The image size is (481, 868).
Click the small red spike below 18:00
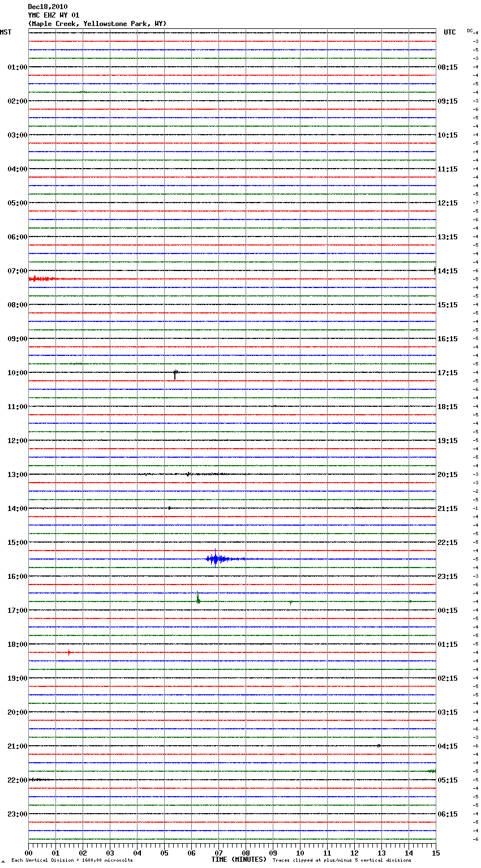tap(69, 652)
